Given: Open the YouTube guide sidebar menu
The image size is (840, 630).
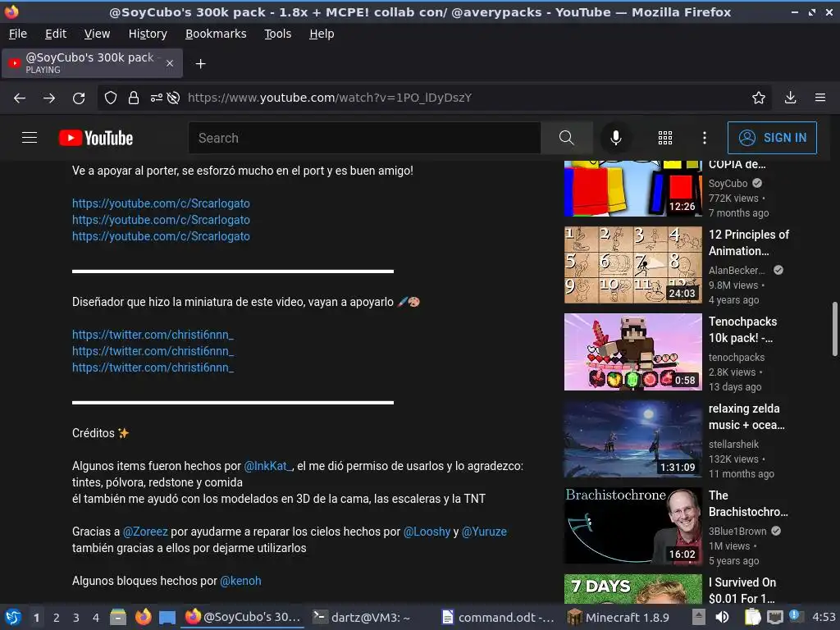Looking at the screenshot, I should pos(30,138).
